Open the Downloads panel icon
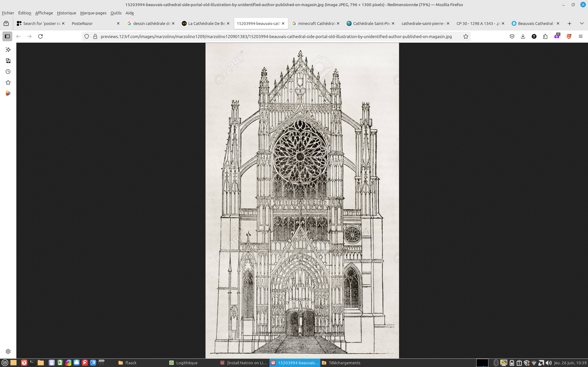This screenshot has width=588, height=367. [523, 36]
